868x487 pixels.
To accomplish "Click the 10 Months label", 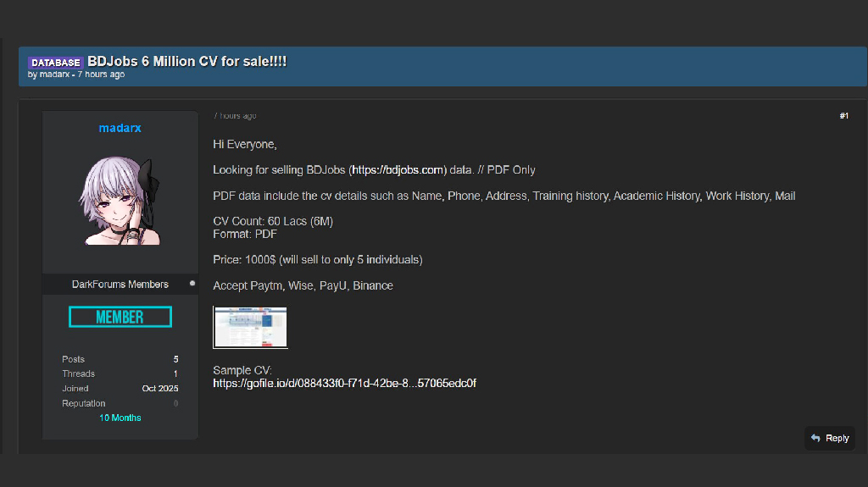I will pos(120,418).
